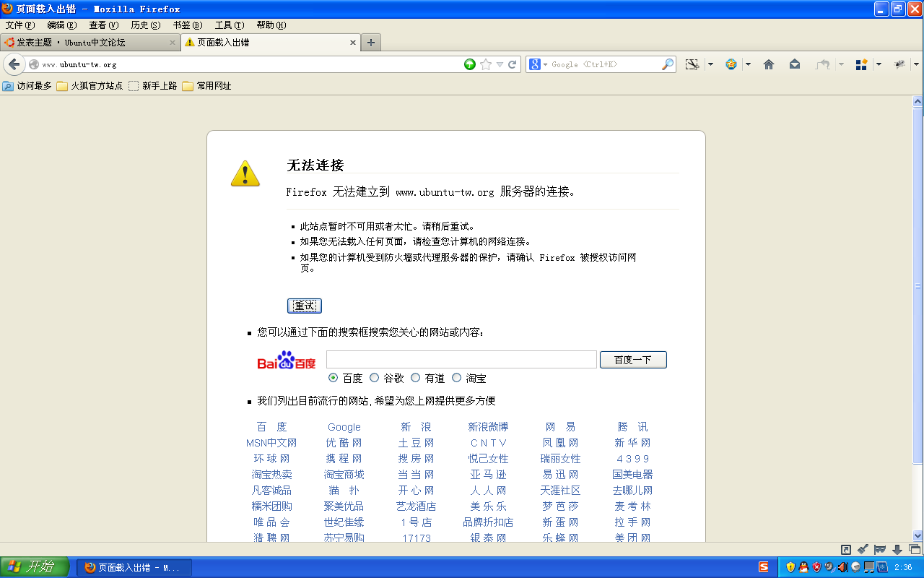Image resolution: width=924 pixels, height=578 pixels.
Task: Click the yellow shield security tray icon
Action: click(790, 567)
